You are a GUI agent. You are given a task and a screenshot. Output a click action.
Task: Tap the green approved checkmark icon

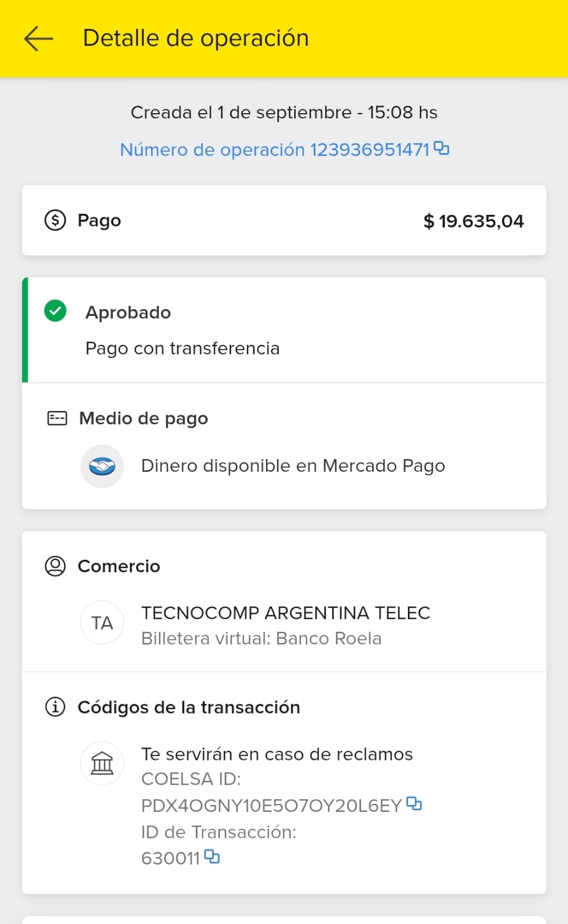pos(55,311)
